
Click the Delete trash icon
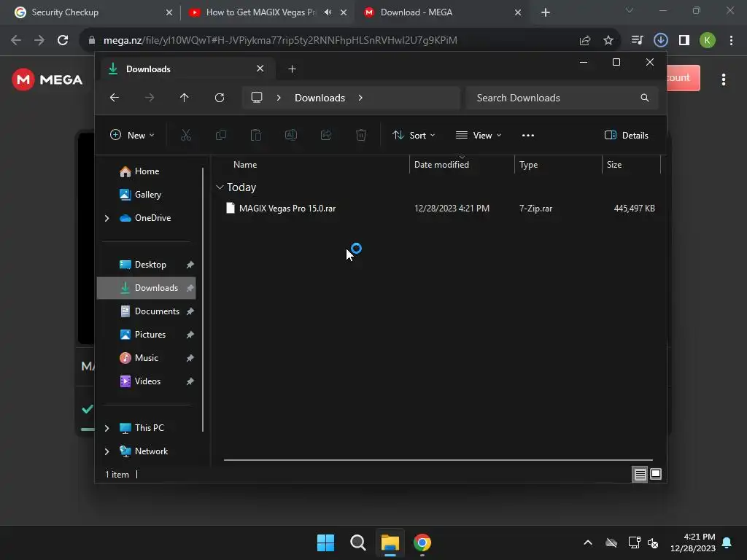(361, 135)
